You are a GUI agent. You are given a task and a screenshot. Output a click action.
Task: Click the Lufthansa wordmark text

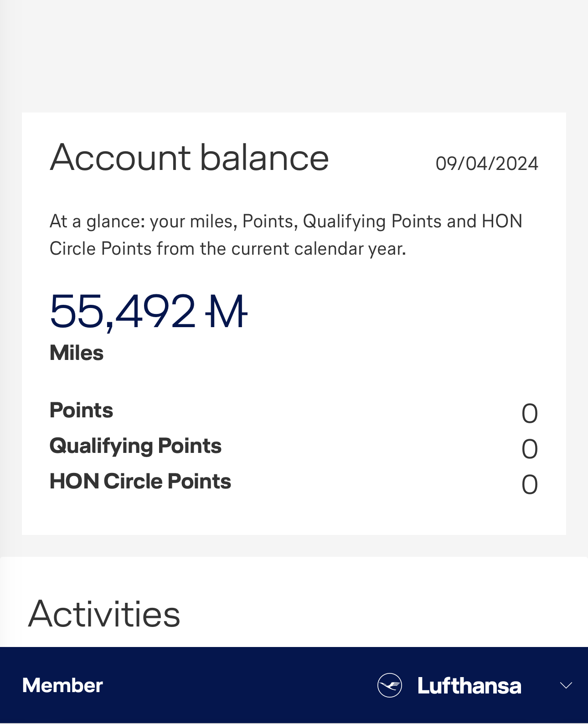[x=469, y=686]
